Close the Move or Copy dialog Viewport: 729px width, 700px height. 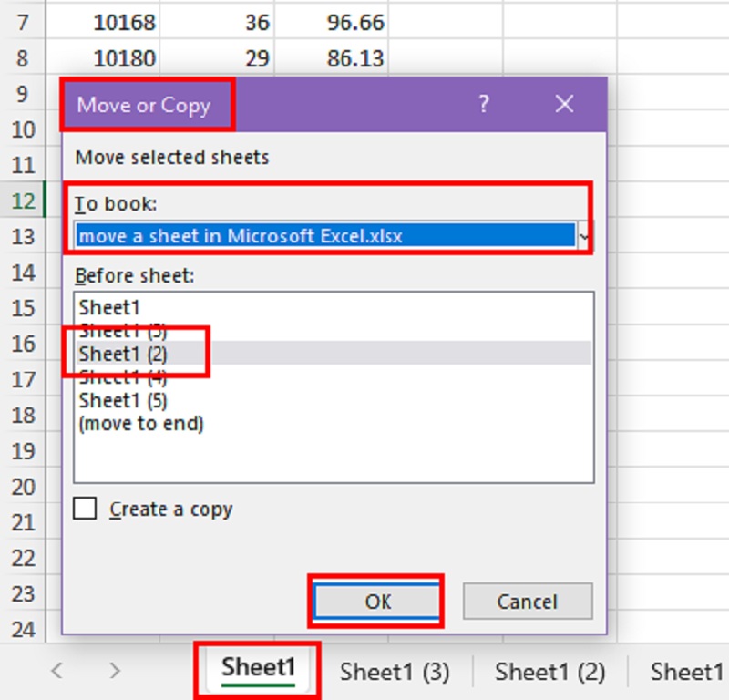[x=564, y=104]
